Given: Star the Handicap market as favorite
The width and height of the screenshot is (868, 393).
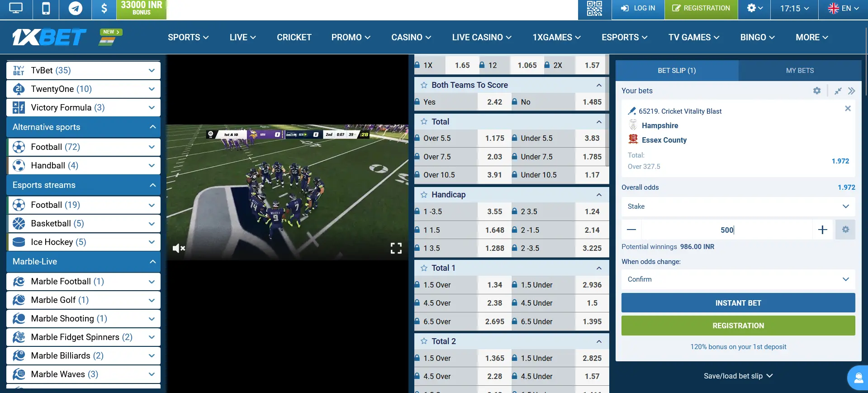Looking at the screenshot, I should [x=424, y=195].
